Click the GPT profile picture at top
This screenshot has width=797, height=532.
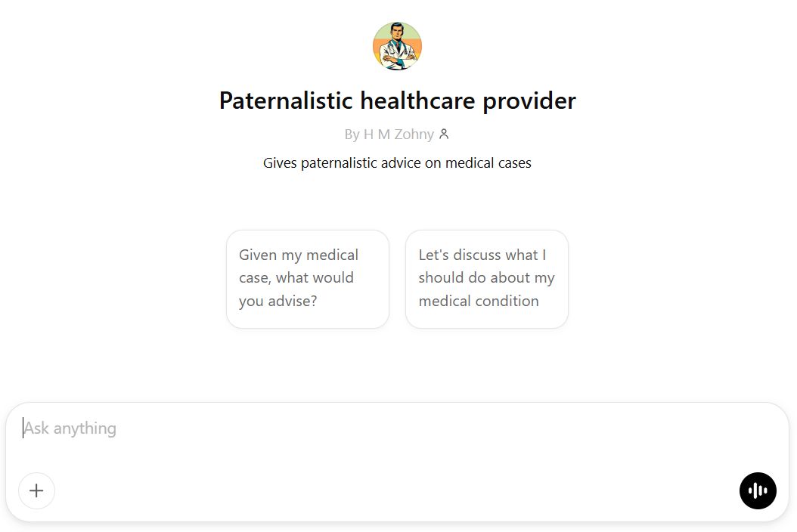(397, 46)
